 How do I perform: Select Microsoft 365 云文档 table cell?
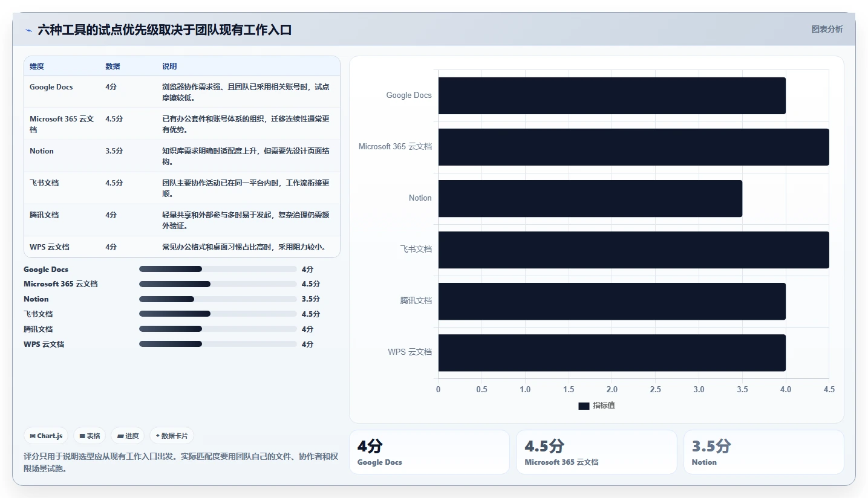point(62,124)
